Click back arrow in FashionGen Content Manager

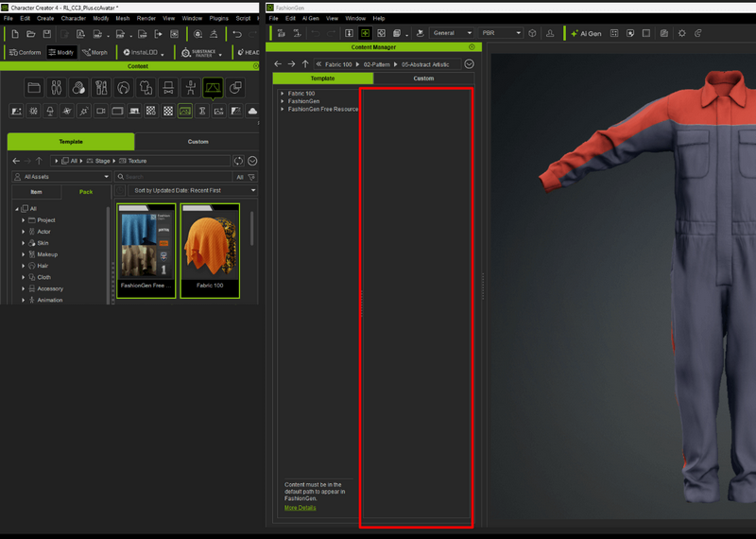coord(278,63)
